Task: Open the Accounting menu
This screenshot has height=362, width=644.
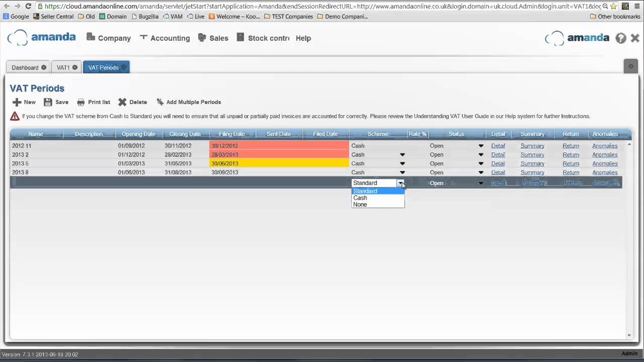Action: (165, 38)
